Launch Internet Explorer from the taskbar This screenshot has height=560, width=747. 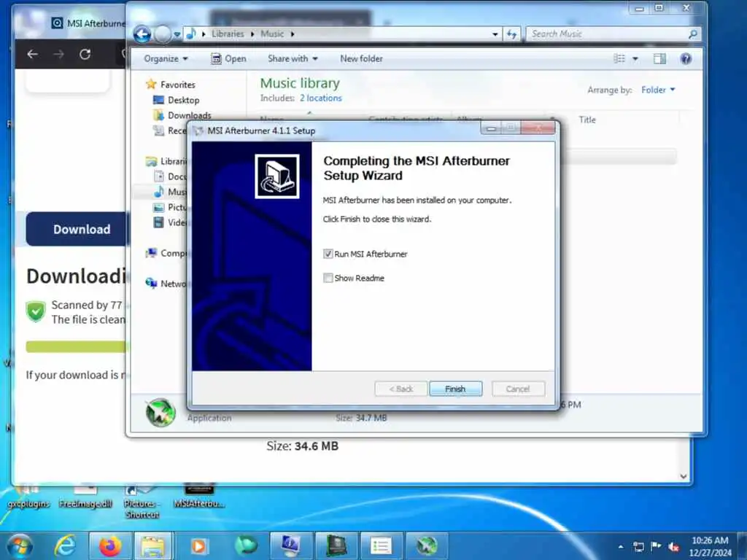click(x=64, y=546)
